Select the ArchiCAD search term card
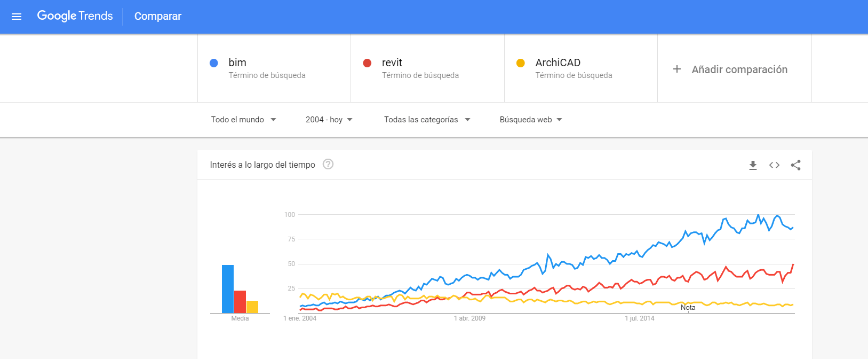The image size is (868, 359). tap(581, 68)
